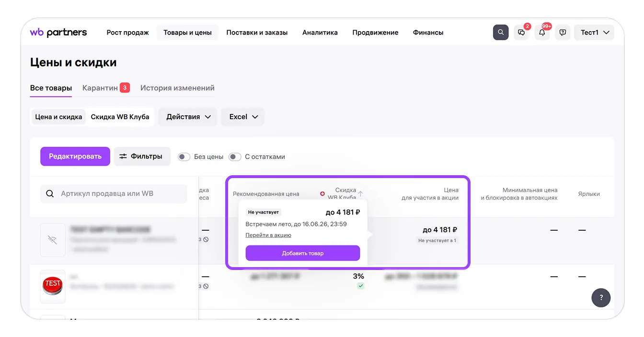Click the prohibited icon in TEST row

pyautogui.click(x=206, y=286)
